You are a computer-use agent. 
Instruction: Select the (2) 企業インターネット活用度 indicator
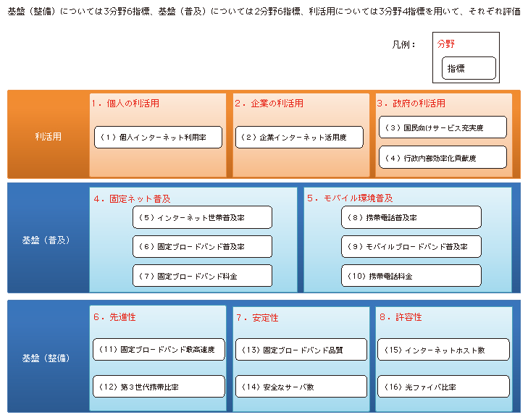coord(299,137)
